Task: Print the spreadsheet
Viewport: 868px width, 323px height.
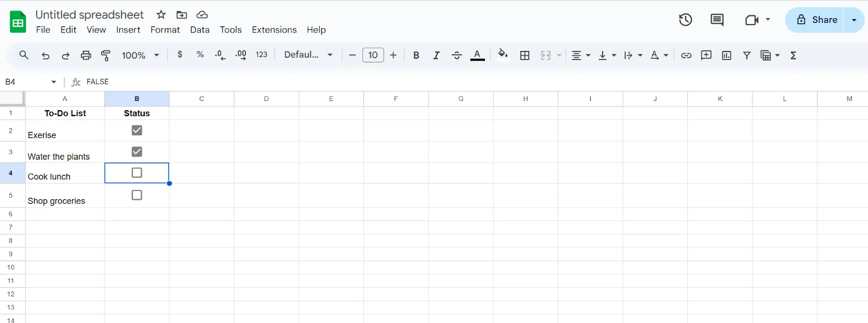Action: point(86,55)
